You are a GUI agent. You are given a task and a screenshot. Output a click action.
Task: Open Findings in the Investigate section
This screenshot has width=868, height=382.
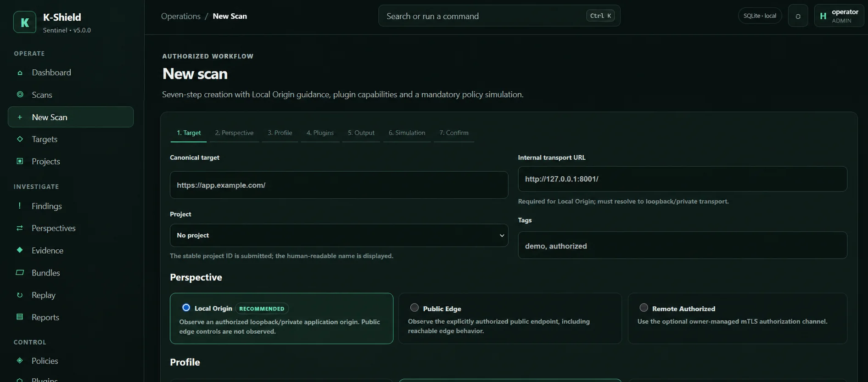71,206
